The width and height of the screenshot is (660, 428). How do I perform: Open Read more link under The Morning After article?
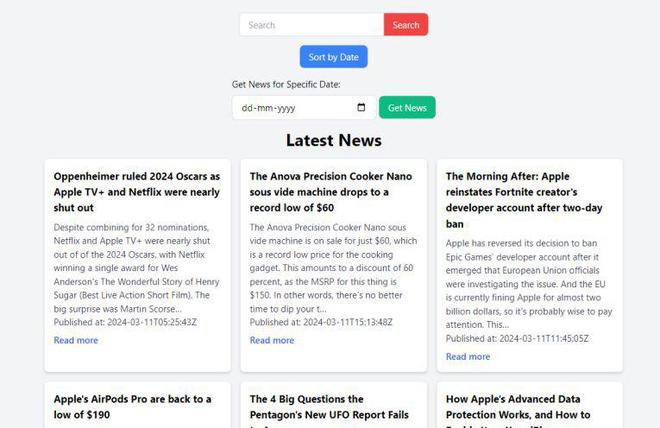click(x=468, y=356)
